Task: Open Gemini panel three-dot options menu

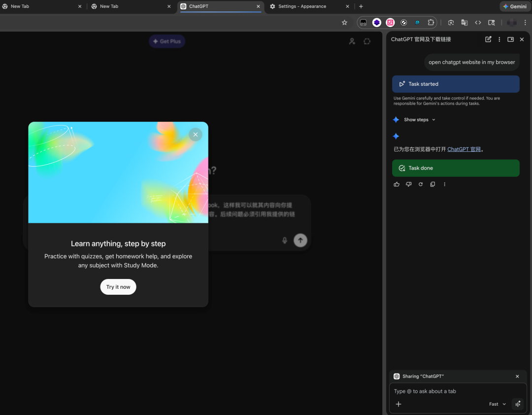Action: (x=499, y=39)
